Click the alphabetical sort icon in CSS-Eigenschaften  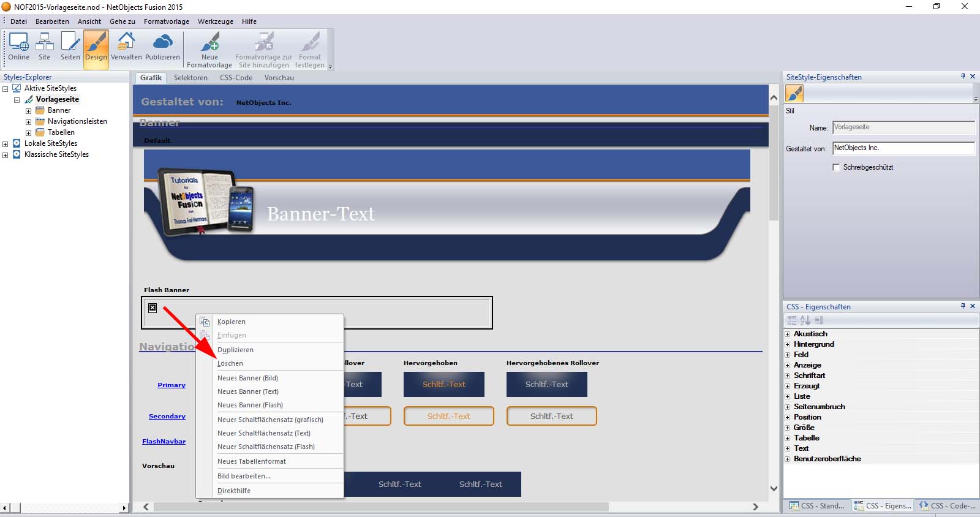(805, 320)
